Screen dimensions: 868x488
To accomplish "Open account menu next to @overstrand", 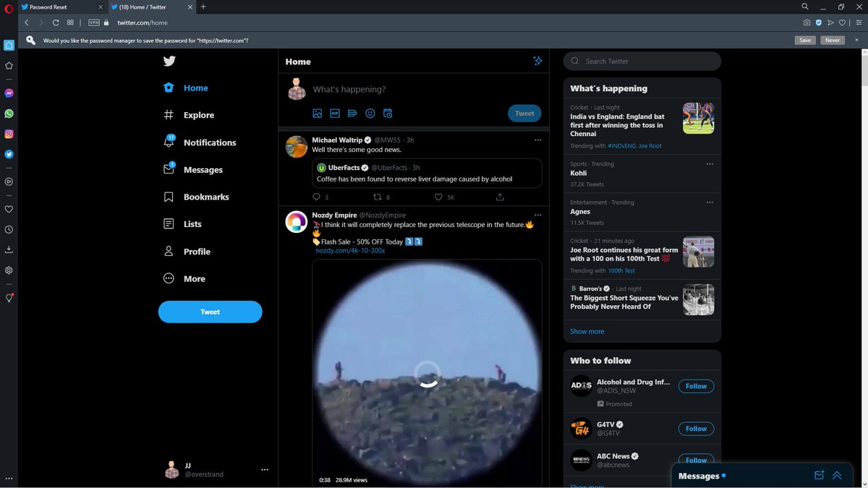I will tap(265, 469).
